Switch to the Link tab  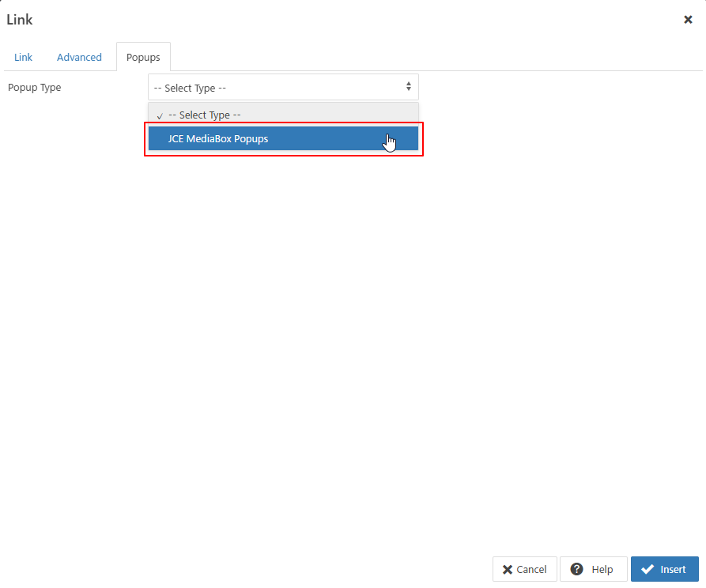pyautogui.click(x=24, y=58)
